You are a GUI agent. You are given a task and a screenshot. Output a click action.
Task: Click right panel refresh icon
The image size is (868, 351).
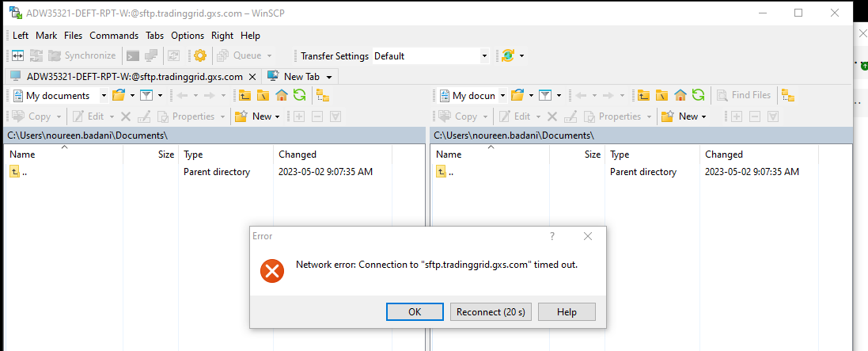click(698, 96)
